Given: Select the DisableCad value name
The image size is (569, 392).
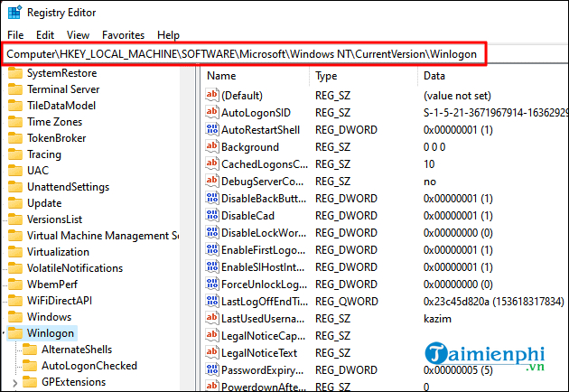Looking at the screenshot, I should pyautogui.click(x=247, y=216).
